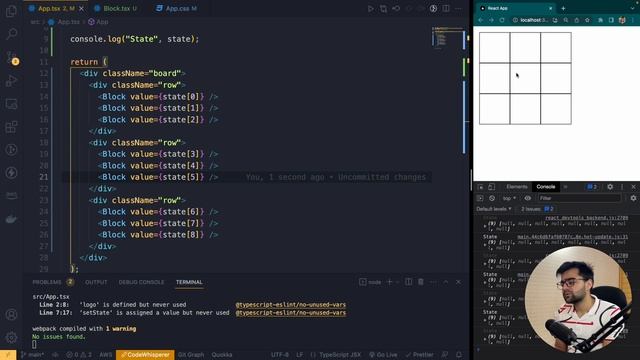Kill the terminal with the trash icon
This screenshot has height=360, width=640.
point(421,282)
